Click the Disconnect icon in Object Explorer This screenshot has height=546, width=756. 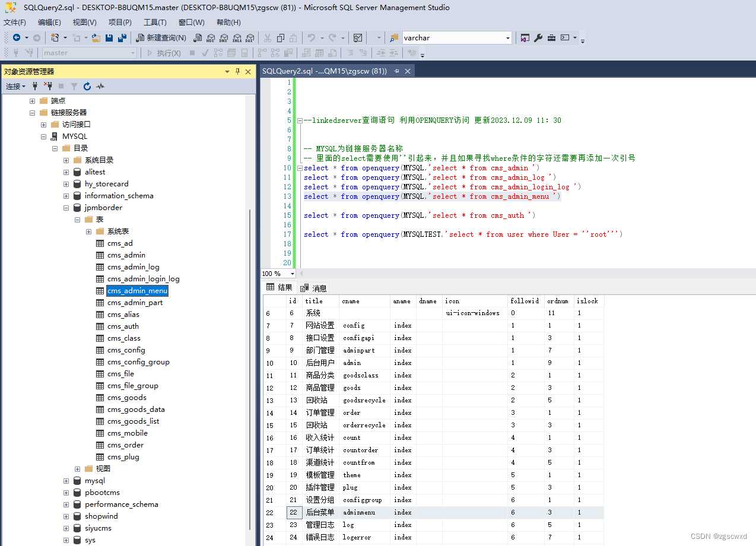tap(49, 86)
